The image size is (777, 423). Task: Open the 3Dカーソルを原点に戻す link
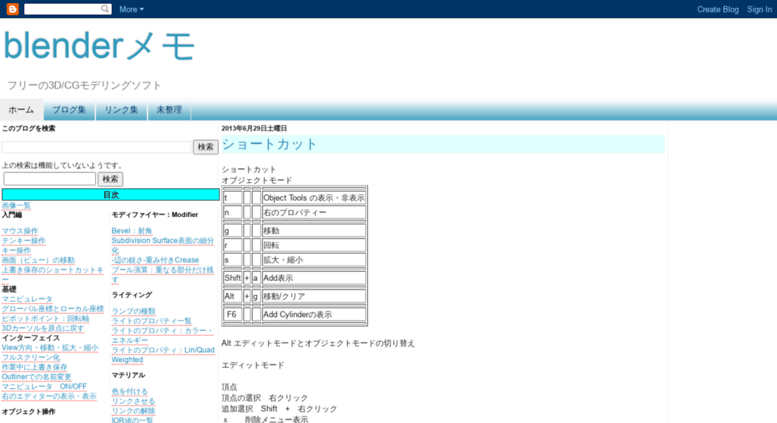[43, 328]
